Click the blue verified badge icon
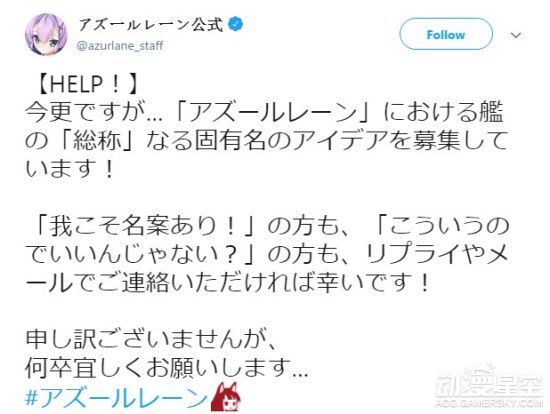 click(x=236, y=25)
